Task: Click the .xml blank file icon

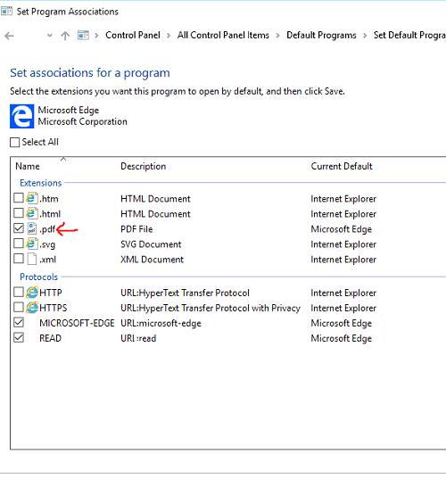Action: [x=32, y=259]
